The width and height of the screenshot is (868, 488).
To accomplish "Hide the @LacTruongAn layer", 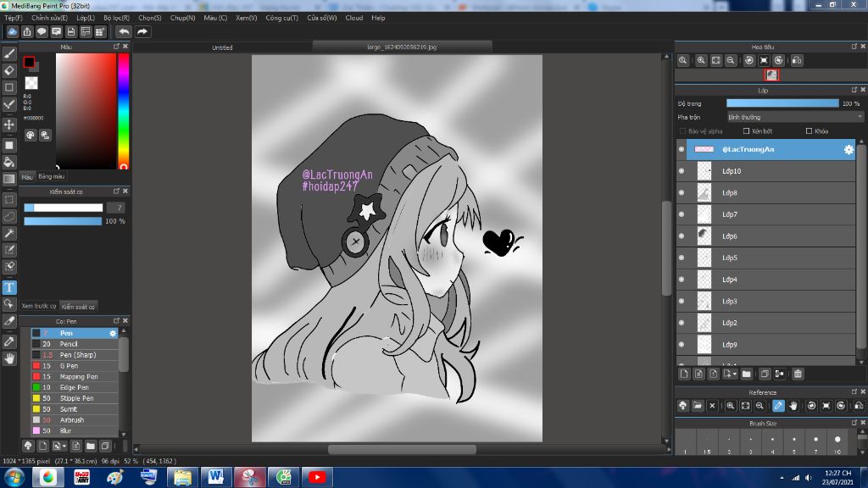I will [682, 149].
